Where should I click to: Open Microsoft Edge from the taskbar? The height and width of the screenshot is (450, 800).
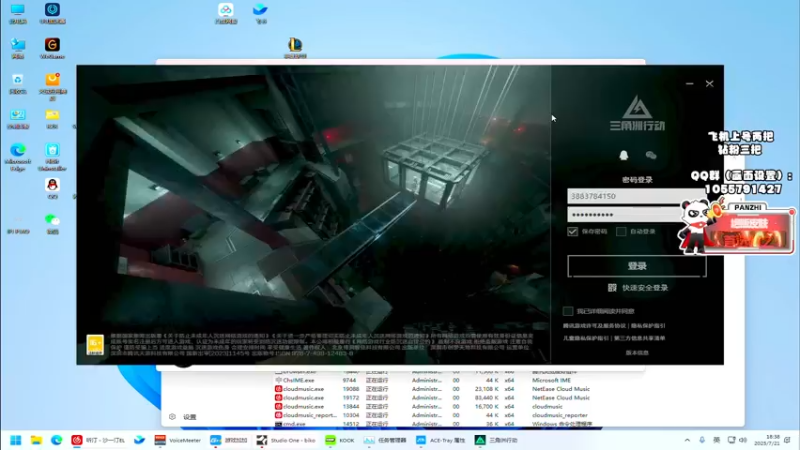pyautogui.click(x=56, y=440)
